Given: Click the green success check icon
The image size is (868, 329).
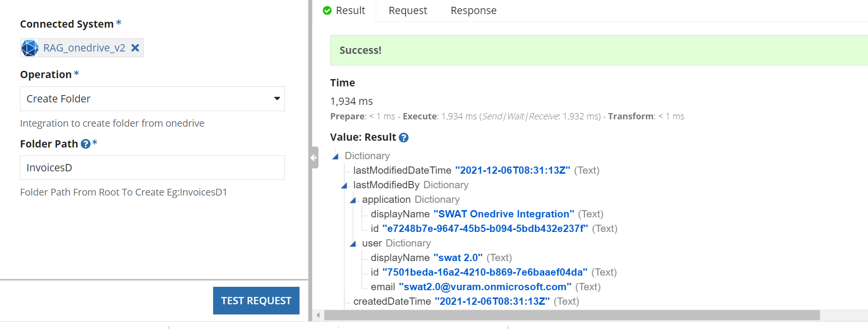Looking at the screenshot, I should click(x=327, y=11).
